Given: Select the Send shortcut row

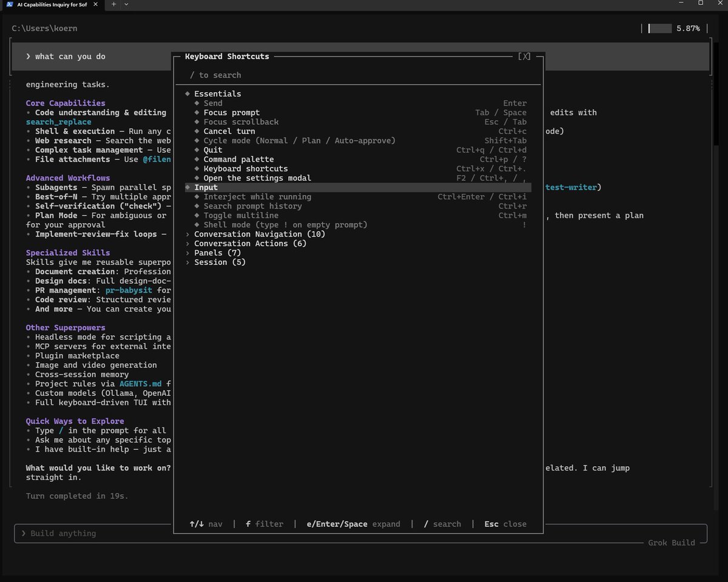Looking at the screenshot, I should (358, 103).
